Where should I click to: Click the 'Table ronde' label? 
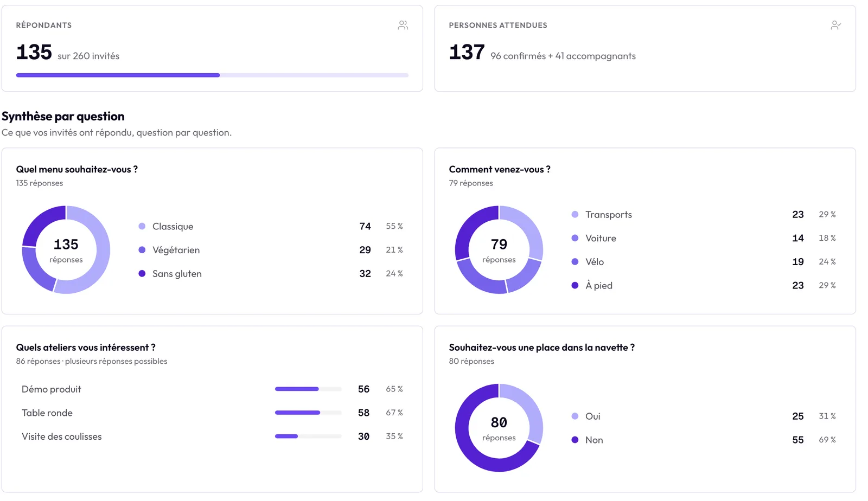(47, 413)
